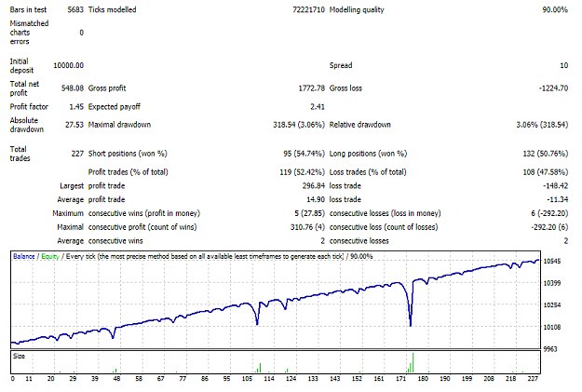Select Average profit trade value 14.90
Viewport: 582px width, 392px height.
pyautogui.click(x=316, y=199)
